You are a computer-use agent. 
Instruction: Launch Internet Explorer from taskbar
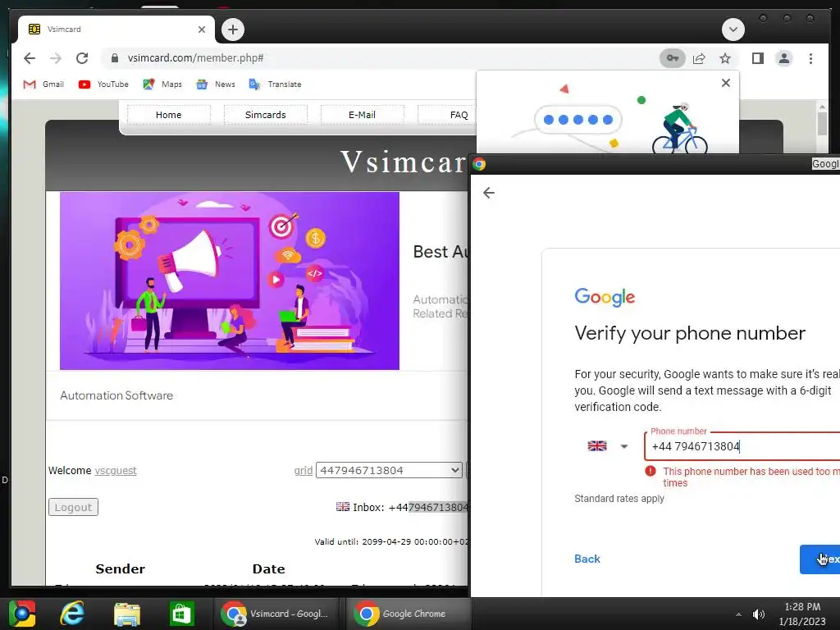[x=72, y=614]
